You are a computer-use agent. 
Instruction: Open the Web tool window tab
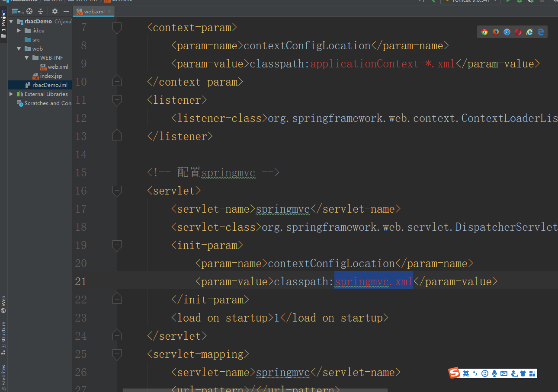pos(3,304)
